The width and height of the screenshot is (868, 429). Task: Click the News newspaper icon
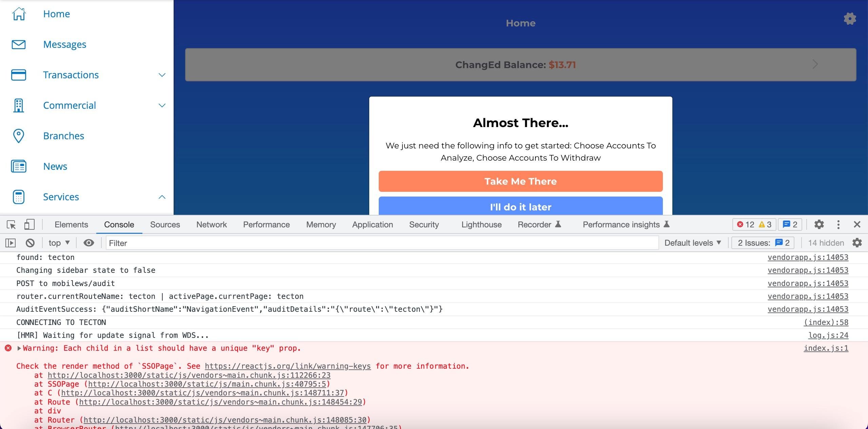click(x=19, y=166)
